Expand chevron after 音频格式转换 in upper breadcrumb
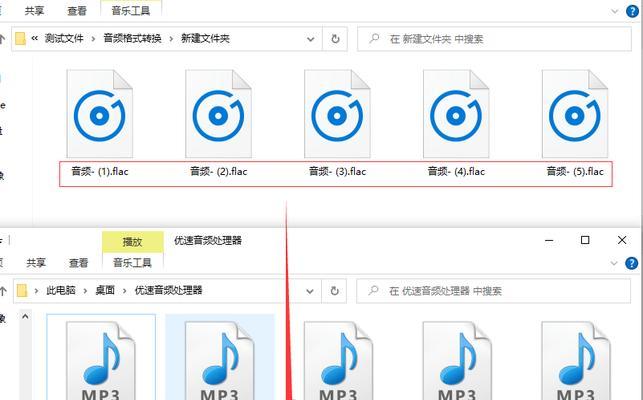The image size is (643, 400). click(171, 39)
